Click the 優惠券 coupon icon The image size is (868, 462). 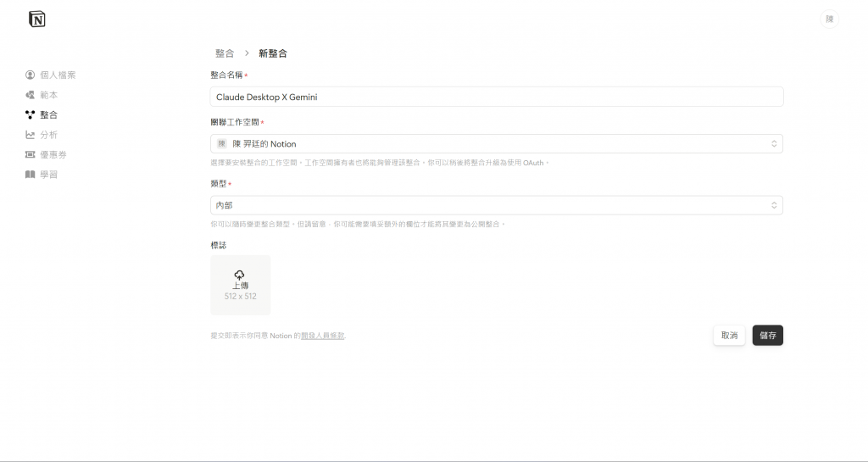coord(30,154)
